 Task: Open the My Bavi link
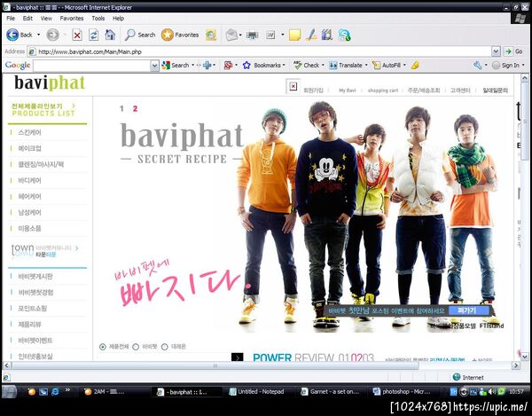(x=348, y=90)
